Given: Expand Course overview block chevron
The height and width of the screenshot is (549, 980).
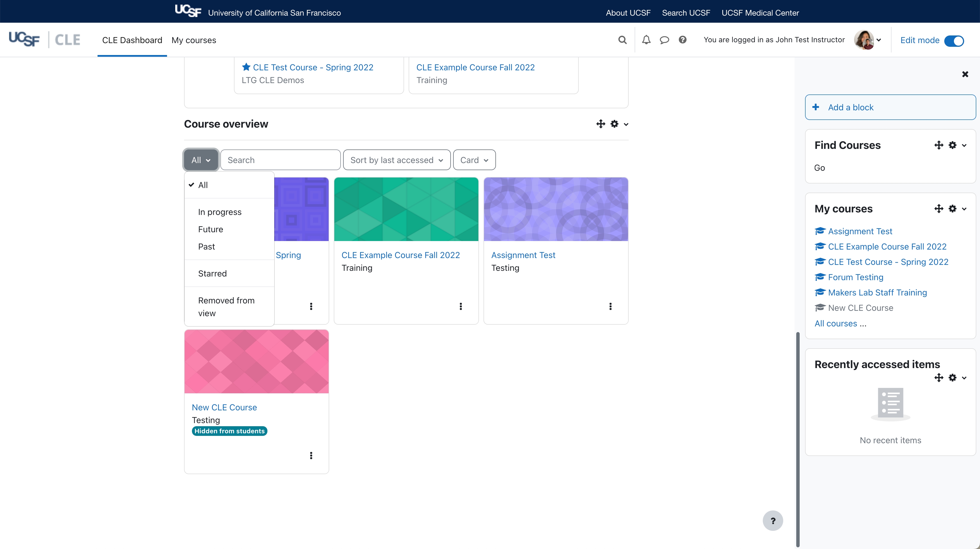Looking at the screenshot, I should click(626, 124).
